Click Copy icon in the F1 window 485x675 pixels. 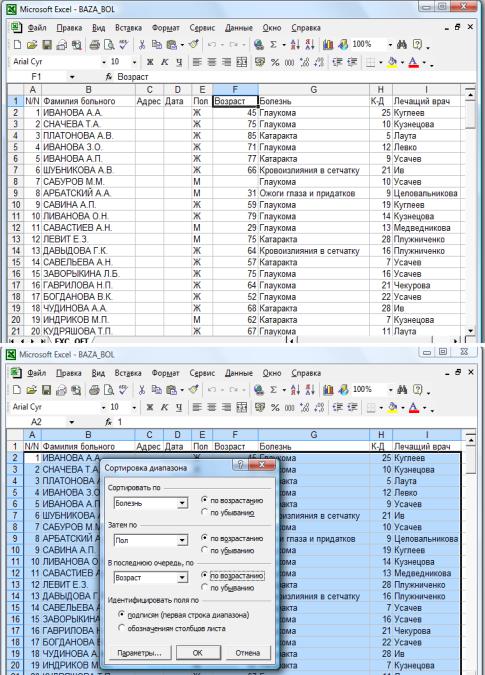point(157,44)
